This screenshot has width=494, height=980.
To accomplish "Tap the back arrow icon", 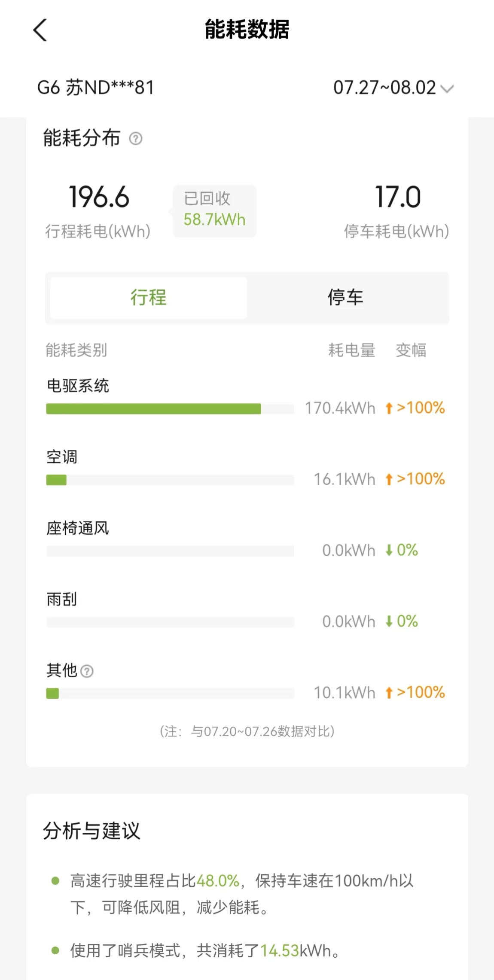I will point(40,30).
